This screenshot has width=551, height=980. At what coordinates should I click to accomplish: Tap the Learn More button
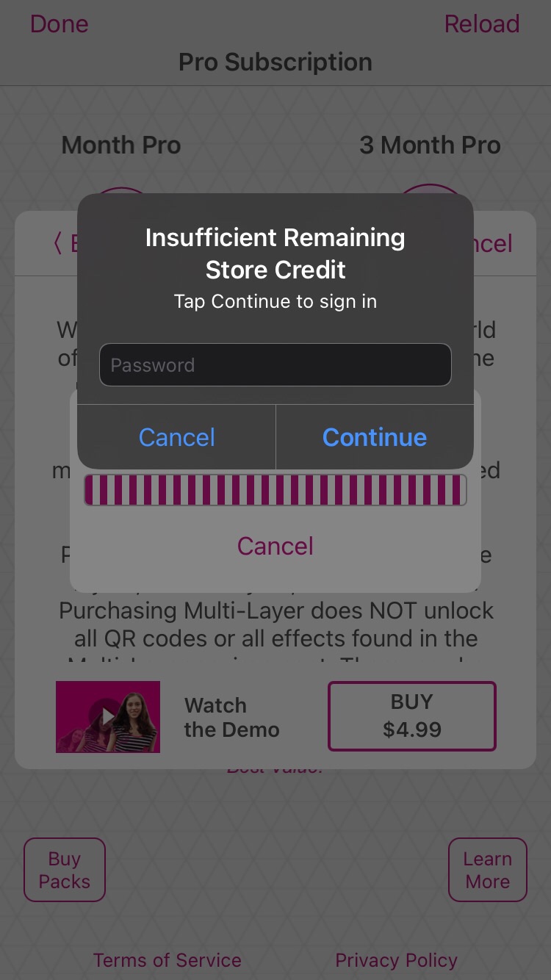tap(488, 870)
